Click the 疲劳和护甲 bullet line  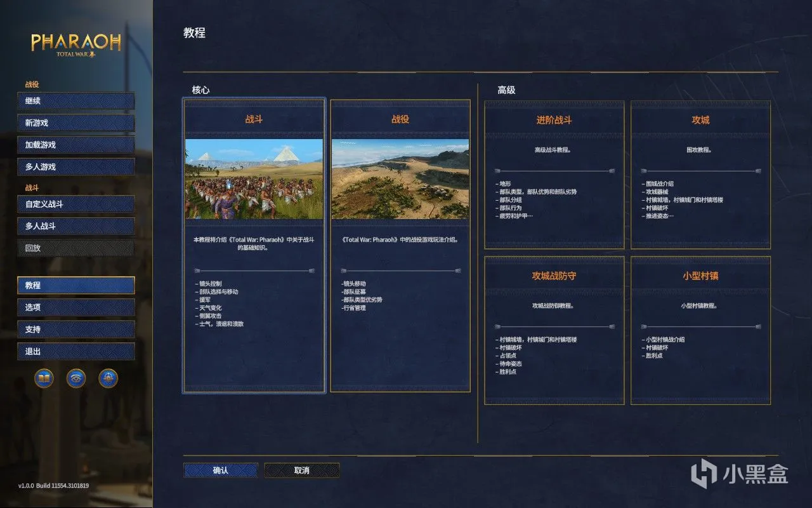(x=514, y=216)
